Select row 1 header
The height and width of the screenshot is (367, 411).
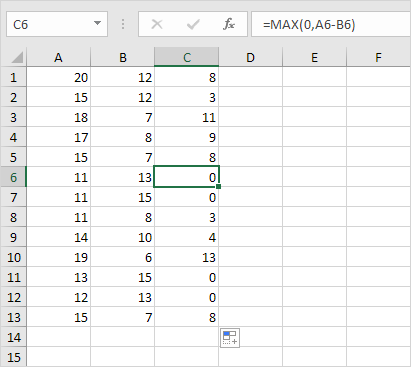[x=13, y=77]
